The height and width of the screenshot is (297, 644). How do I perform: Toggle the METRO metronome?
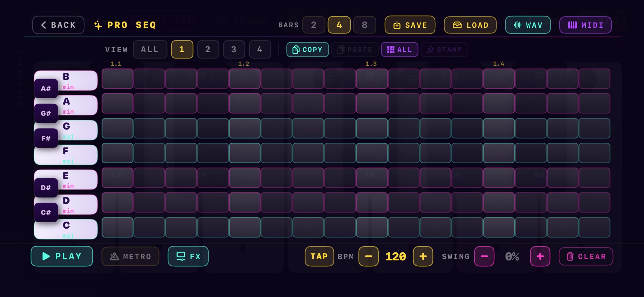click(x=130, y=256)
